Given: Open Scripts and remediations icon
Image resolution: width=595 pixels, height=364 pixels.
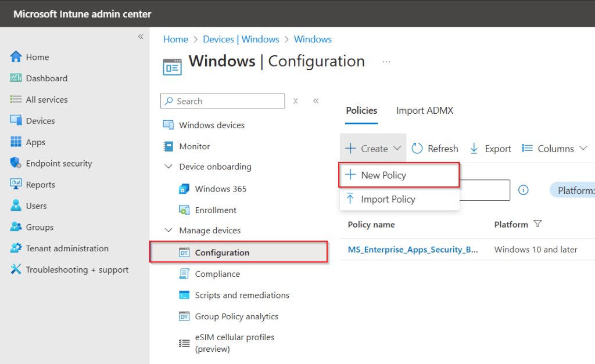Looking at the screenshot, I should click(x=184, y=295).
